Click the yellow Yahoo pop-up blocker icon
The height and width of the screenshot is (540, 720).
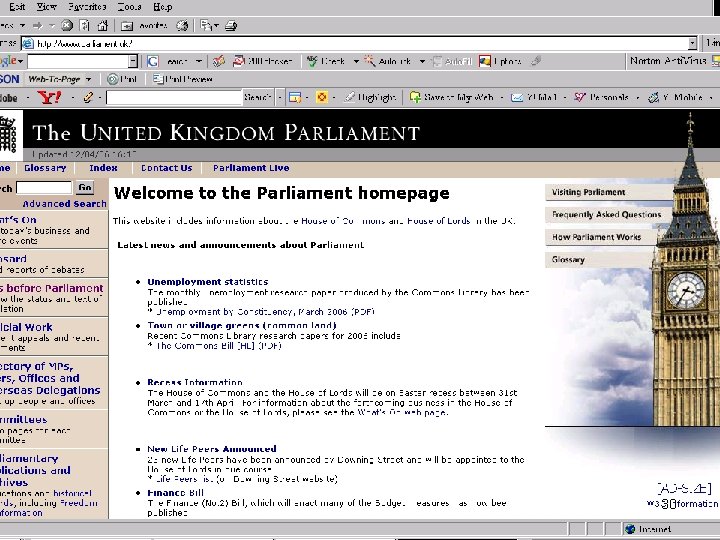tap(322, 97)
